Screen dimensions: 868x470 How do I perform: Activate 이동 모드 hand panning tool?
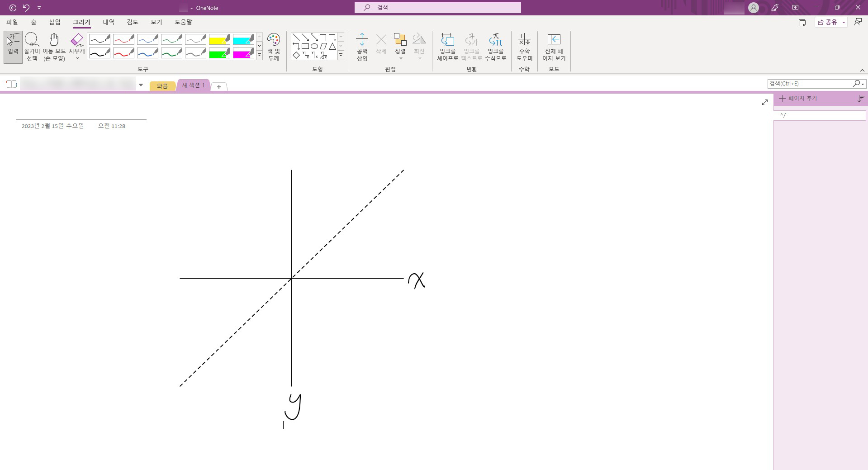(54, 47)
